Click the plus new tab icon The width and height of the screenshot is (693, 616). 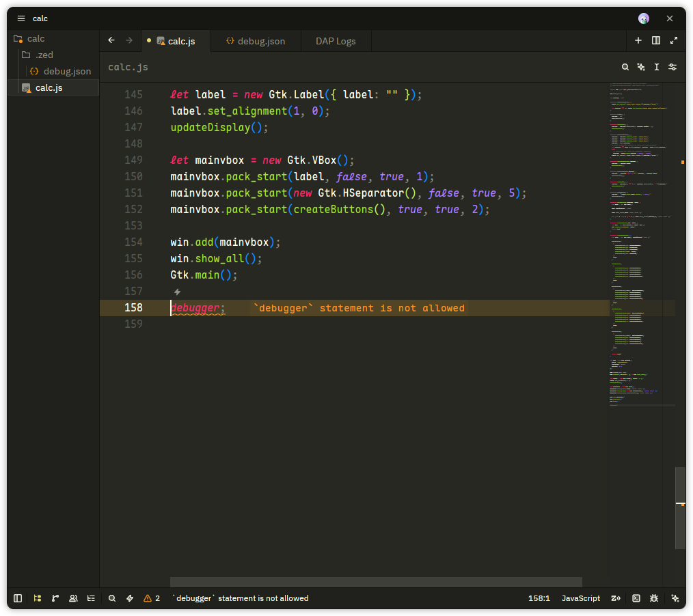coord(638,40)
